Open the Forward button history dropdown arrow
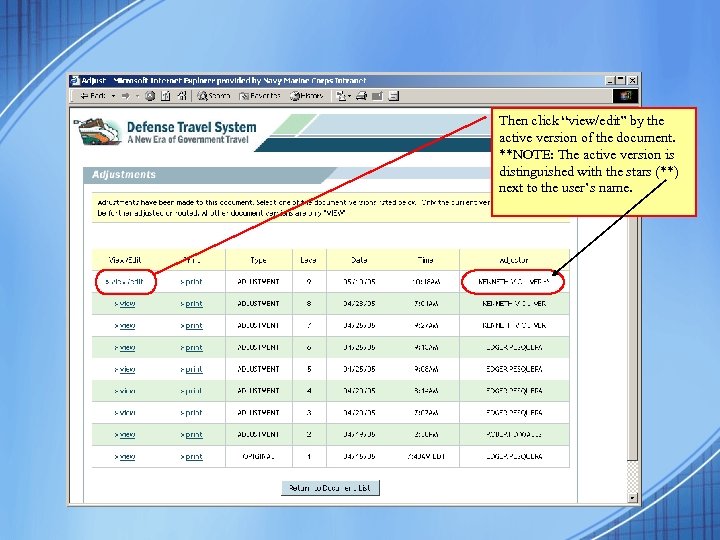Screen dimensions: 720x540 137,96
